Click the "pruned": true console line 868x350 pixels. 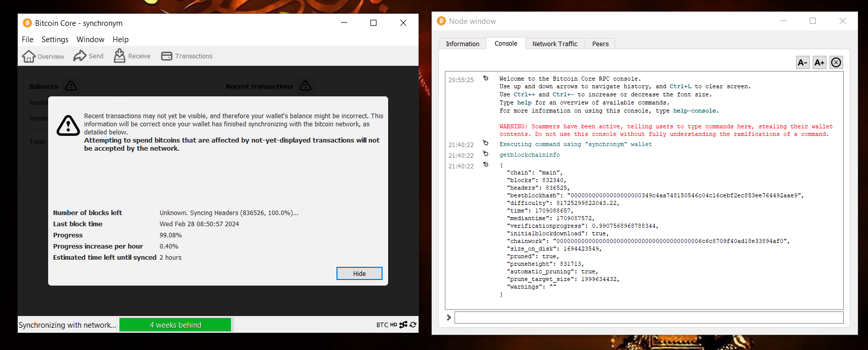point(533,257)
